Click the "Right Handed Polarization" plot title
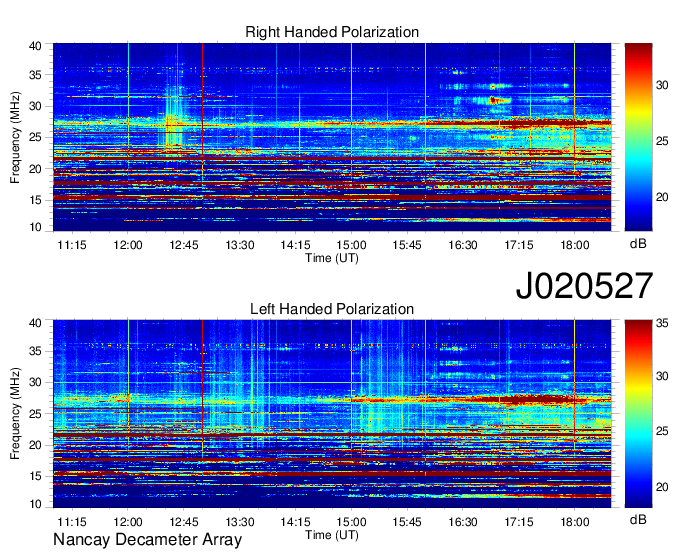680x552 pixels. tap(332, 32)
